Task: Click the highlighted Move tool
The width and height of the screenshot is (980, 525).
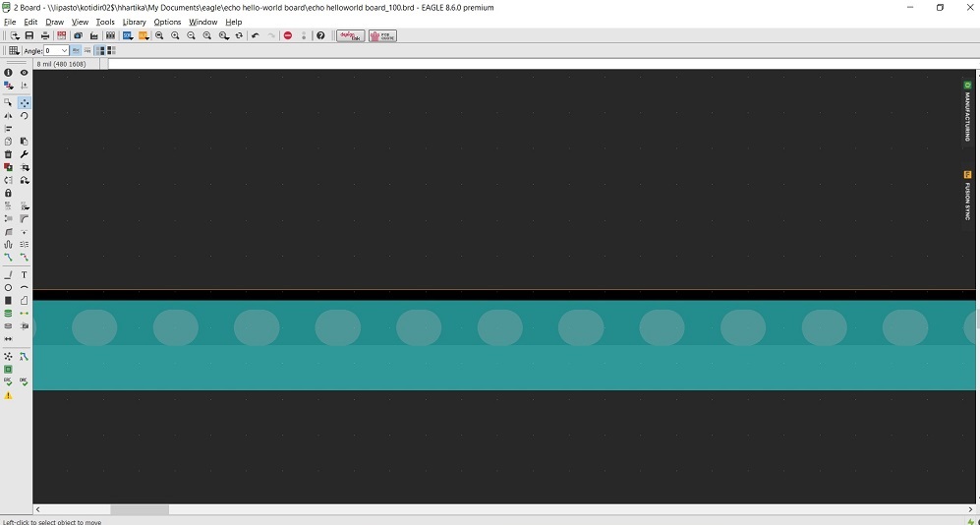Action: tap(24, 102)
